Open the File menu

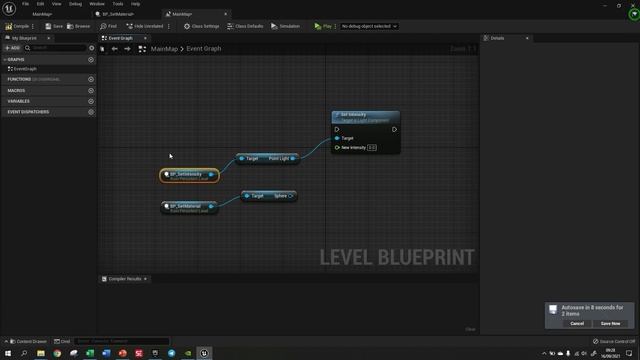point(25,4)
